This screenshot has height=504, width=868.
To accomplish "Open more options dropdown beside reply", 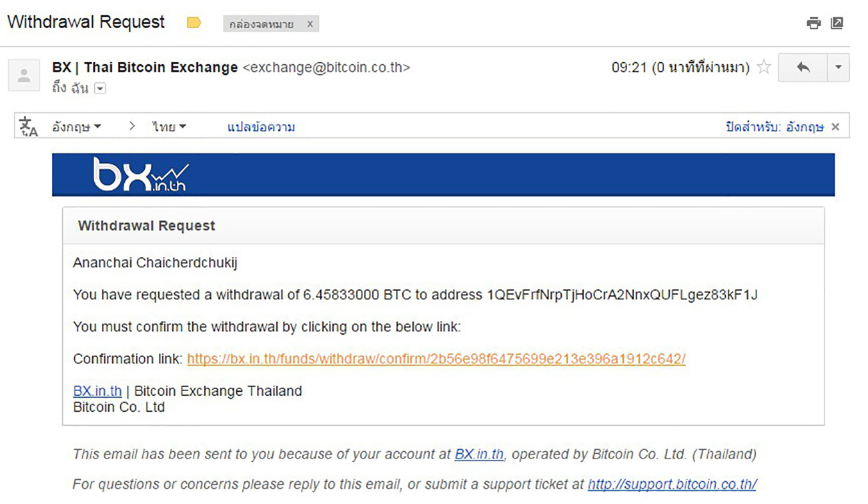I will [839, 67].
